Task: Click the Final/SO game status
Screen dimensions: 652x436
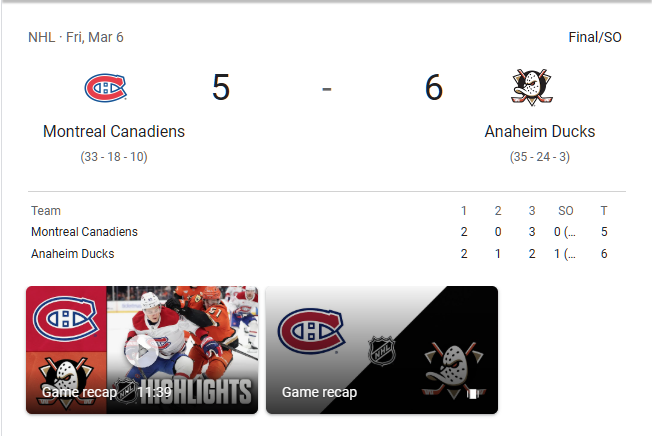Action: coord(594,37)
